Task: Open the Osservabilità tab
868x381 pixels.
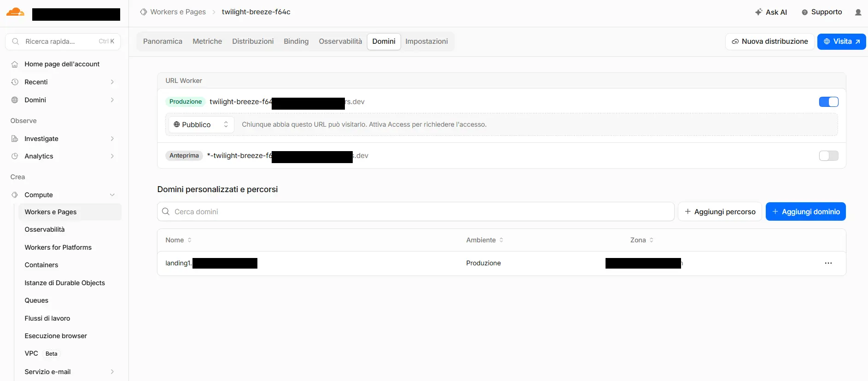Action: click(340, 41)
